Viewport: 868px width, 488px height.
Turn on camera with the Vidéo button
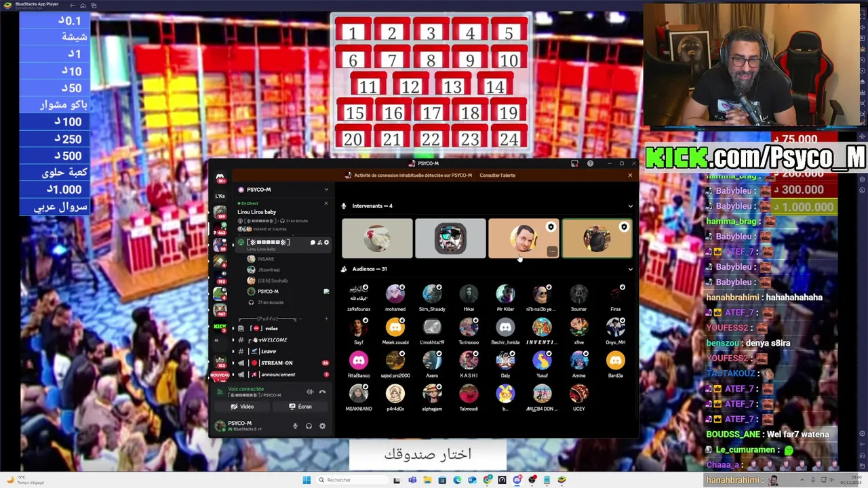[x=241, y=407]
